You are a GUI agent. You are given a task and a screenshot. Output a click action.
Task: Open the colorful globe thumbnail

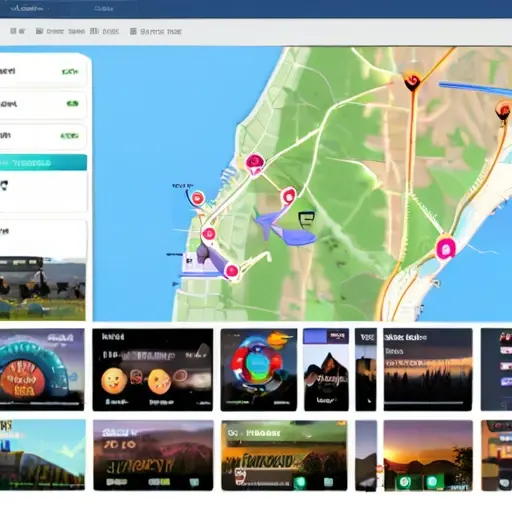(x=259, y=370)
